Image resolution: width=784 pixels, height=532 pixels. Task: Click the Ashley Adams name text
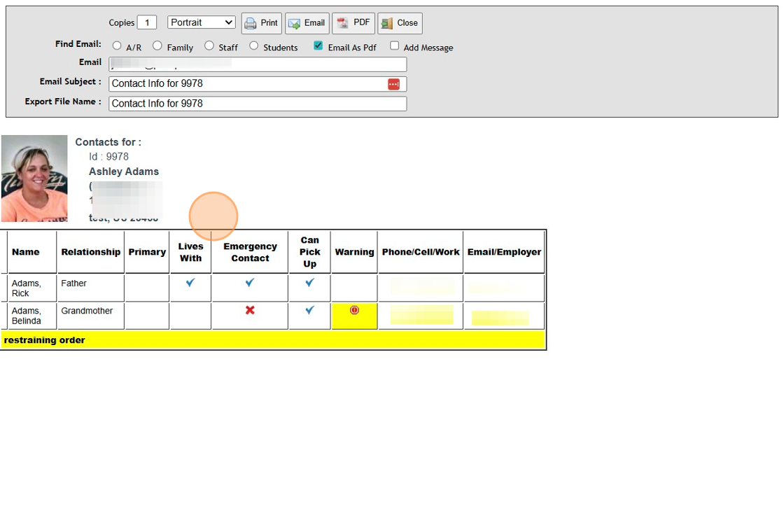pyautogui.click(x=124, y=171)
